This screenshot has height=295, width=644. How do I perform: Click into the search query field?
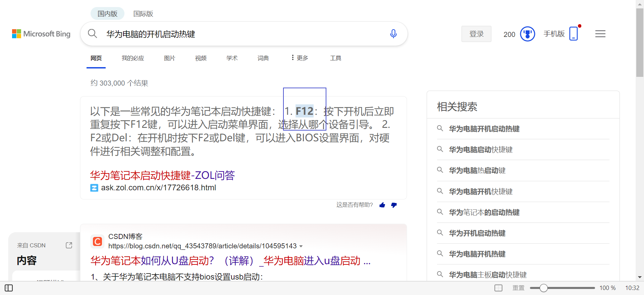[x=245, y=34]
